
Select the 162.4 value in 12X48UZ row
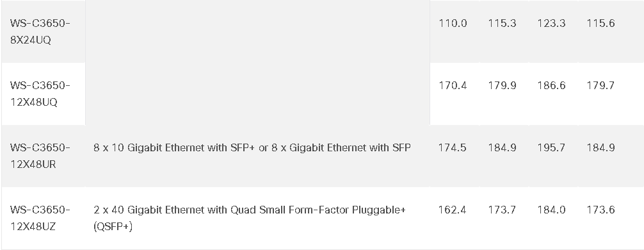(x=452, y=210)
